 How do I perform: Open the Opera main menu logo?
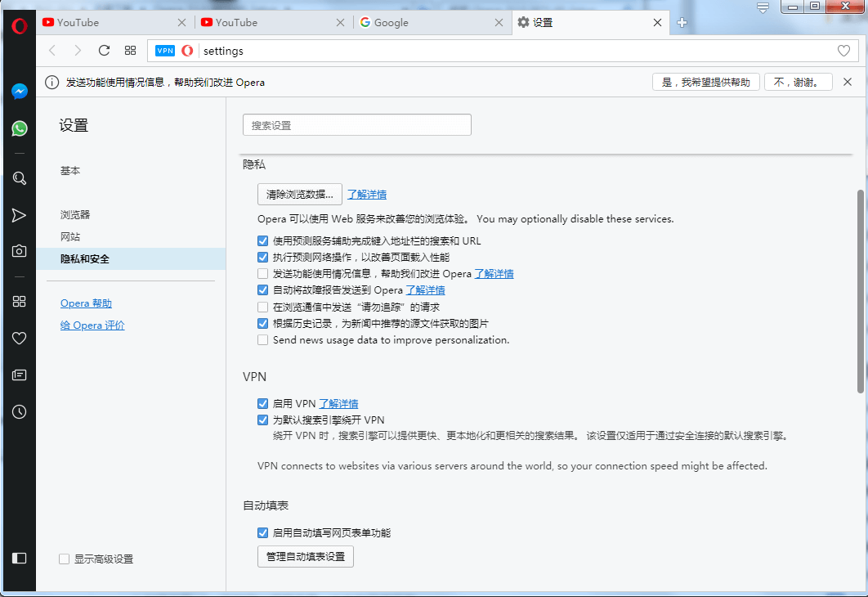[20, 25]
